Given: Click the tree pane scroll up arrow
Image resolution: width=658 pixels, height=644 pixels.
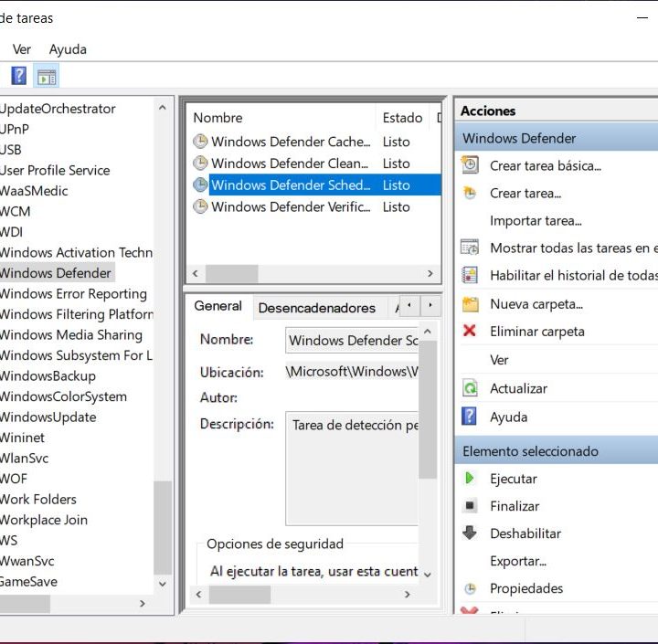Looking at the screenshot, I should [163, 108].
